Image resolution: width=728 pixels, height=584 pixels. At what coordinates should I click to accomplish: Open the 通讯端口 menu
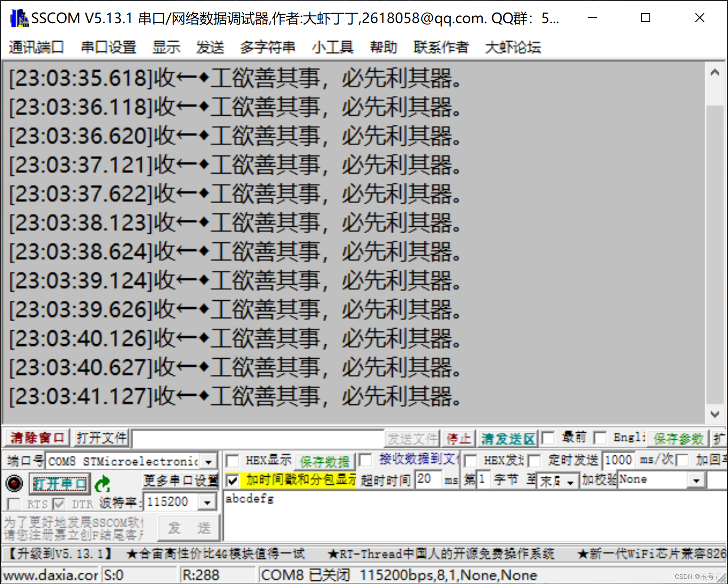pos(36,47)
